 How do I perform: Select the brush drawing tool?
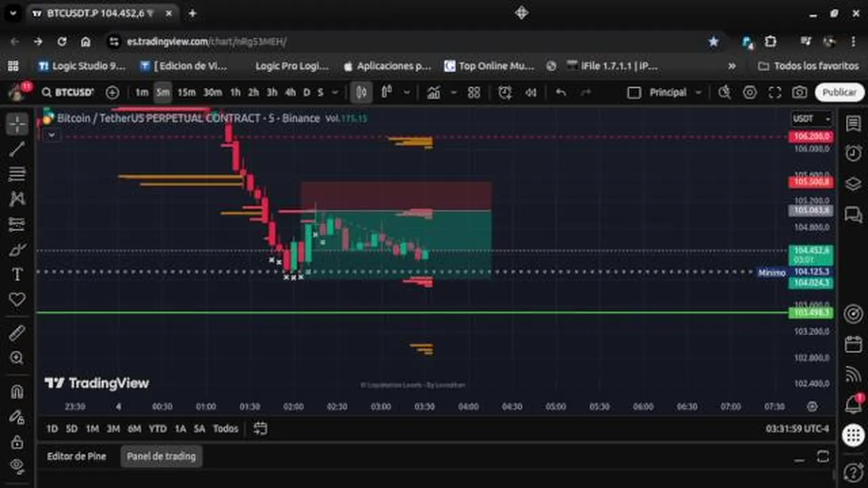(17, 249)
